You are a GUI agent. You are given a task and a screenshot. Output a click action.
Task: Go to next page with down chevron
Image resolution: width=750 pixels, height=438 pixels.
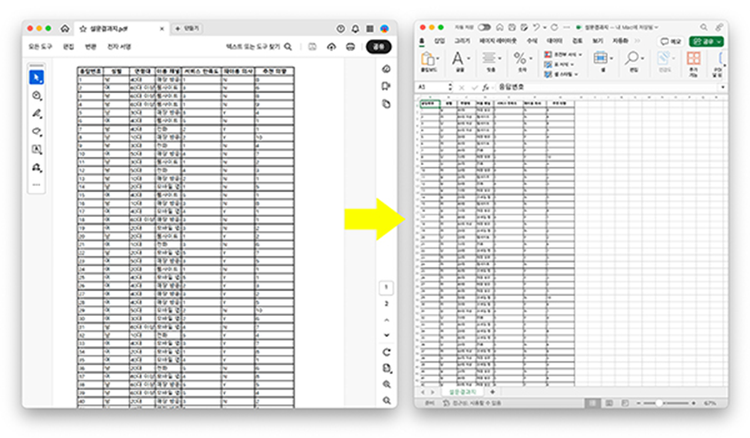[x=386, y=335]
